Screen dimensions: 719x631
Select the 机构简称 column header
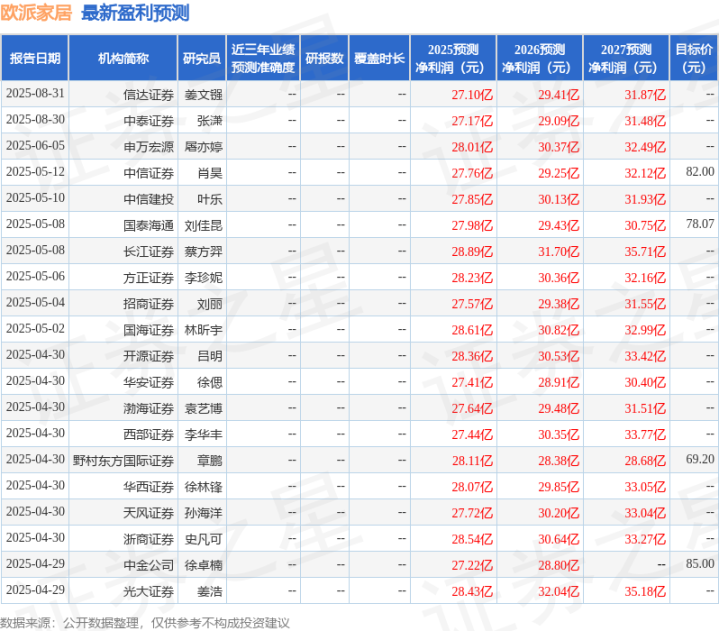(x=123, y=58)
